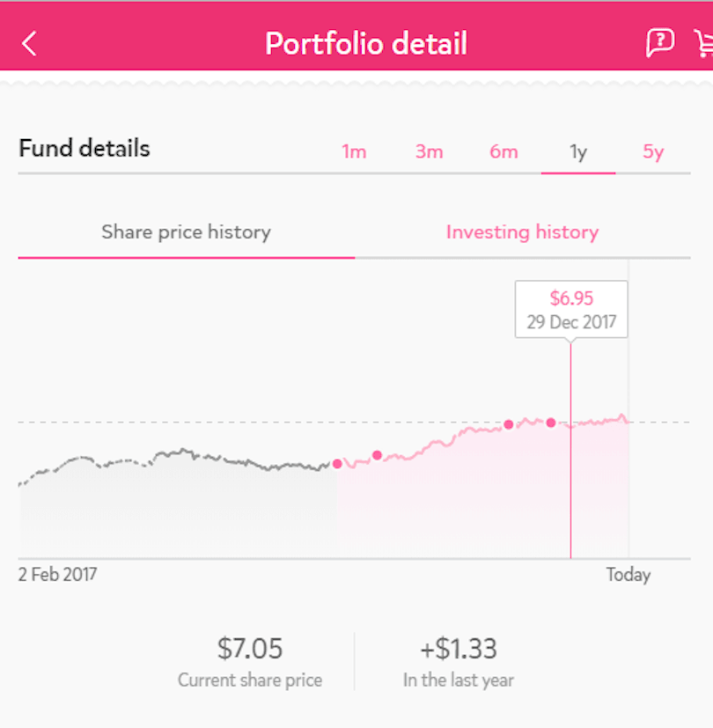Click the third pink investment dot on chart
This screenshot has width=713, height=728.
509,424
